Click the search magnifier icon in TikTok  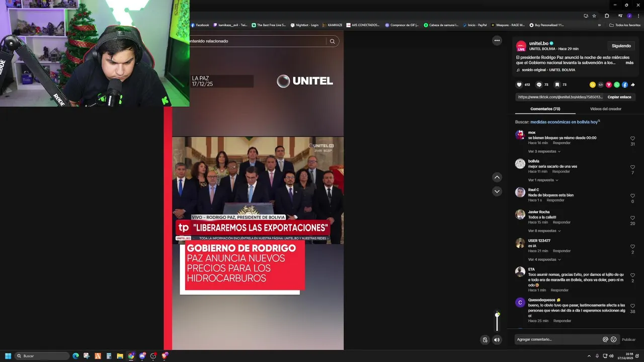pos(332,41)
